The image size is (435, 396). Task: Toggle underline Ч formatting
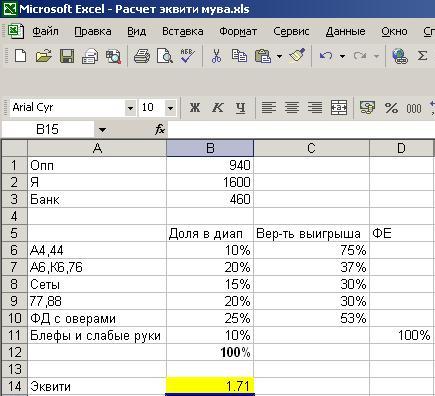click(240, 108)
